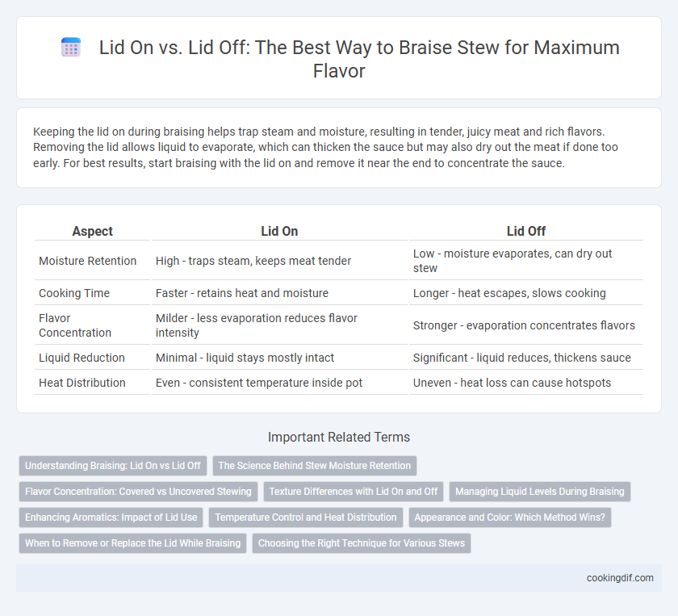Click the 'Aspect' column header
The image size is (678, 616).
93,231
